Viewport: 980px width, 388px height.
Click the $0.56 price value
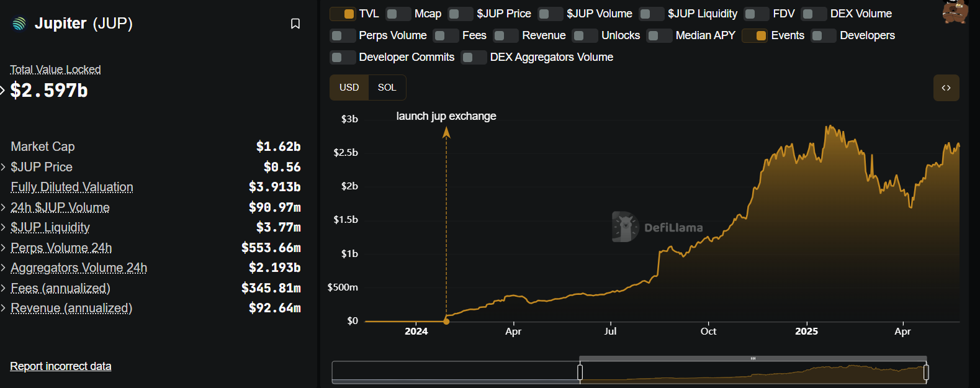click(x=282, y=167)
